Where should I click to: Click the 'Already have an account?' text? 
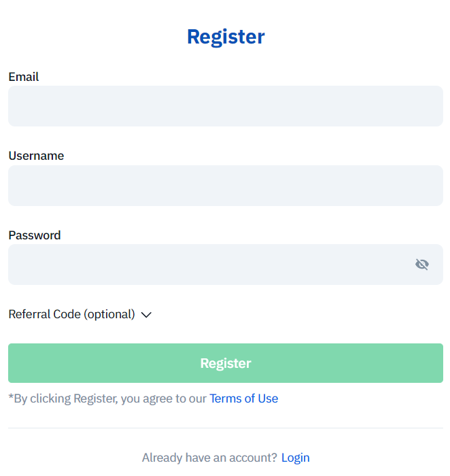coord(209,458)
